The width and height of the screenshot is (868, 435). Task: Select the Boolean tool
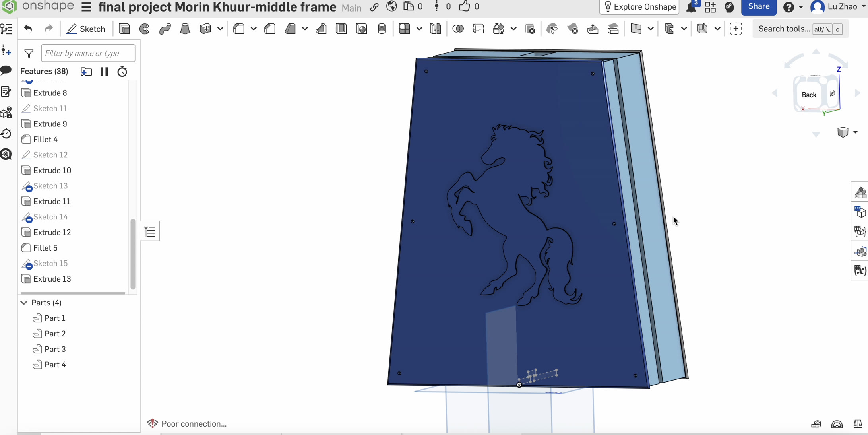coord(458,29)
